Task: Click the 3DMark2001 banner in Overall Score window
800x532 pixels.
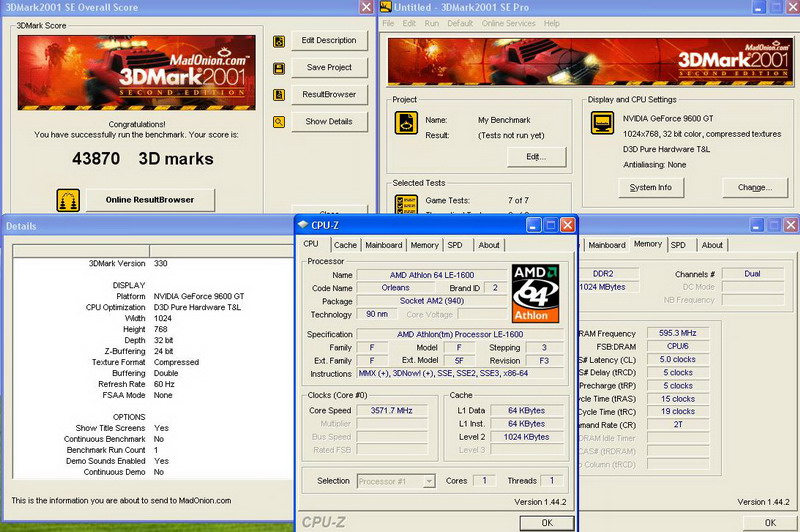Action: (137, 72)
